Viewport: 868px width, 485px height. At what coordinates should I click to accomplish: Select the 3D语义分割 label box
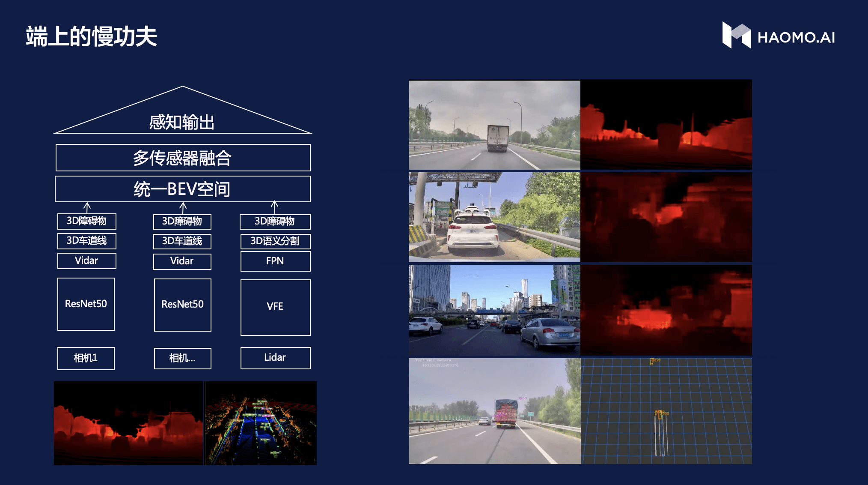tap(275, 241)
